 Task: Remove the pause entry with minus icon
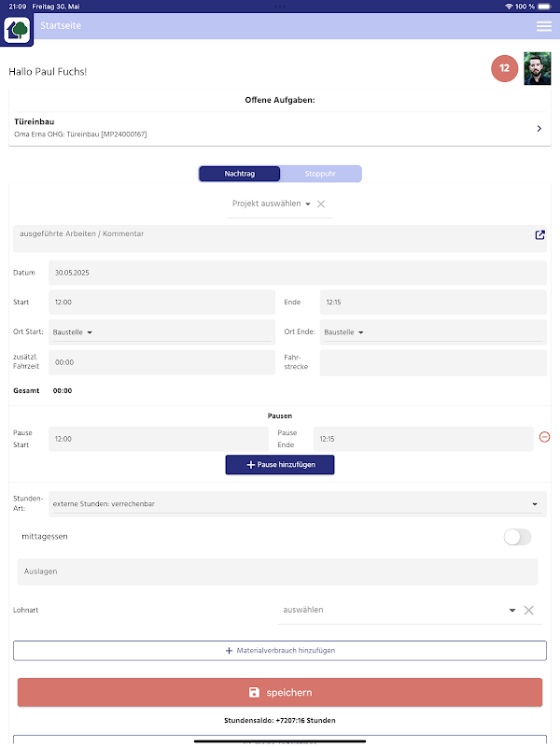coord(545,437)
